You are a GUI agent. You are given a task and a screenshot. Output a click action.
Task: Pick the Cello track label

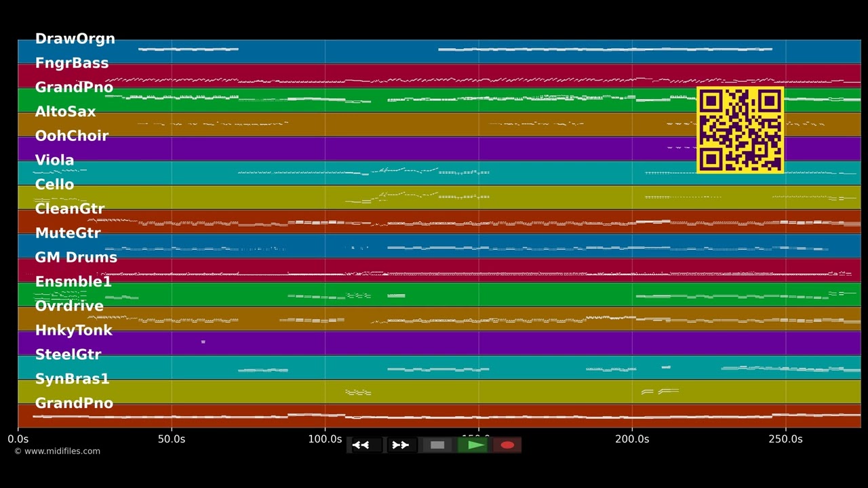[55, 184]
